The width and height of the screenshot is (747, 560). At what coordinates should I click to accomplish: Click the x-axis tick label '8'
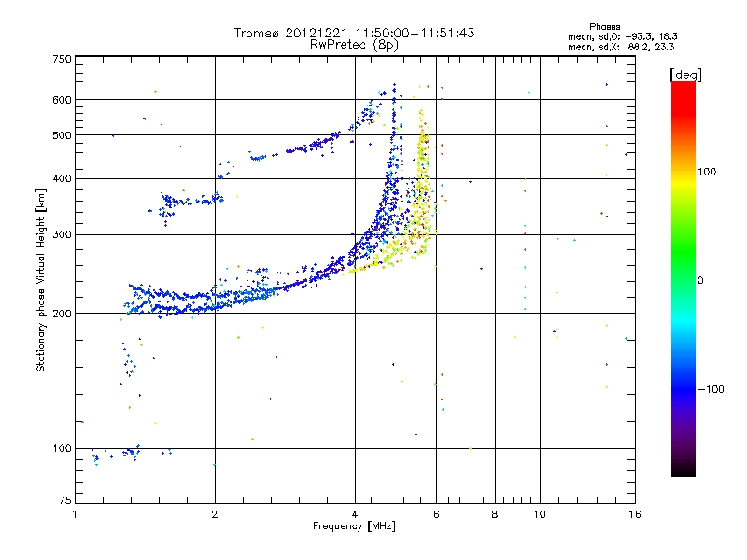(x=495, y=514)
